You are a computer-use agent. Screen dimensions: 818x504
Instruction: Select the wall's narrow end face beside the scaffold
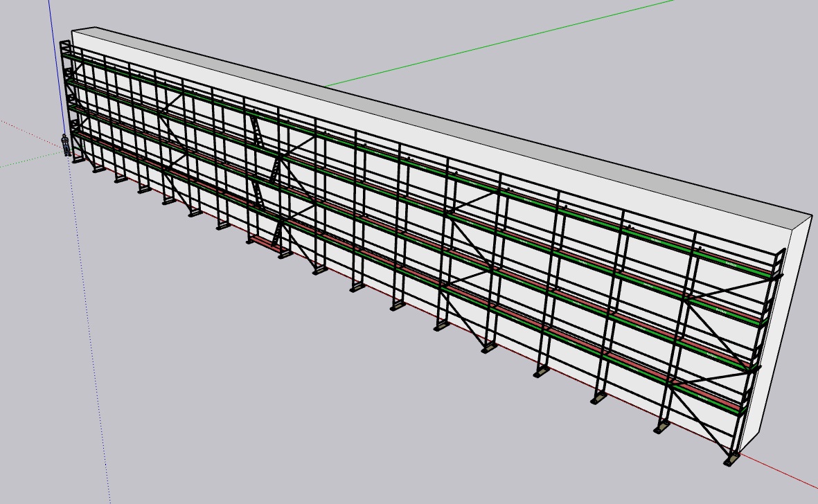click(777, 334)
